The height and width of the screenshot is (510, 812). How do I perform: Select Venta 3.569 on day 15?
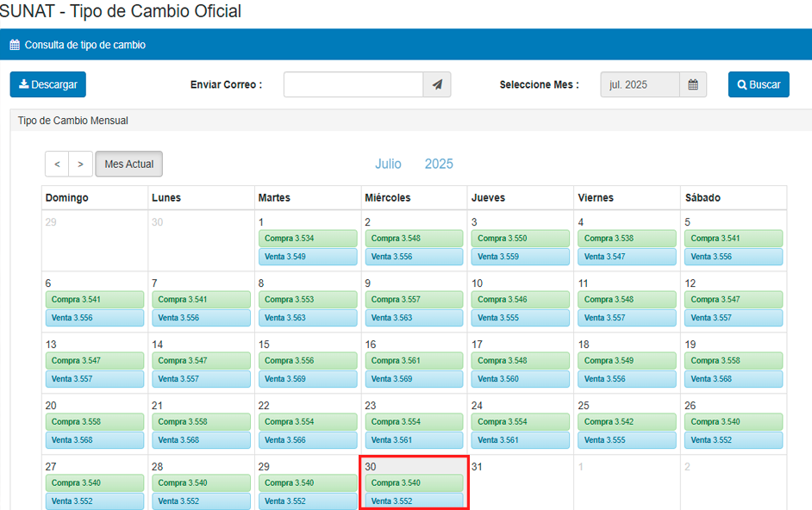click(308, 378)
